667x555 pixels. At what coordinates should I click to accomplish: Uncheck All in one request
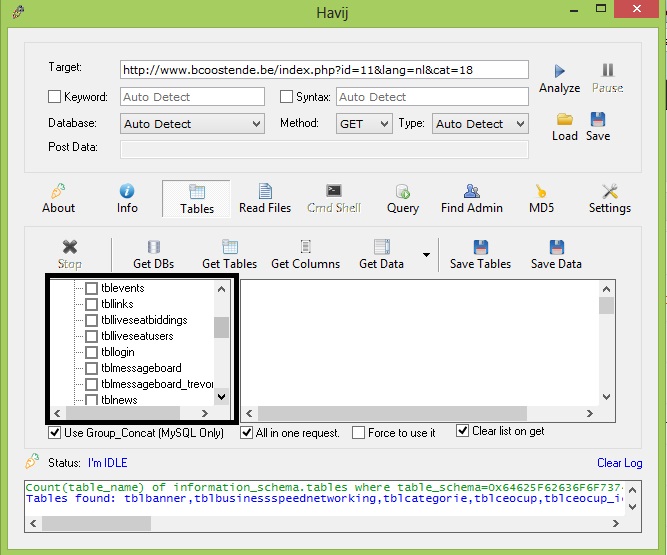[x=246, y=433]
